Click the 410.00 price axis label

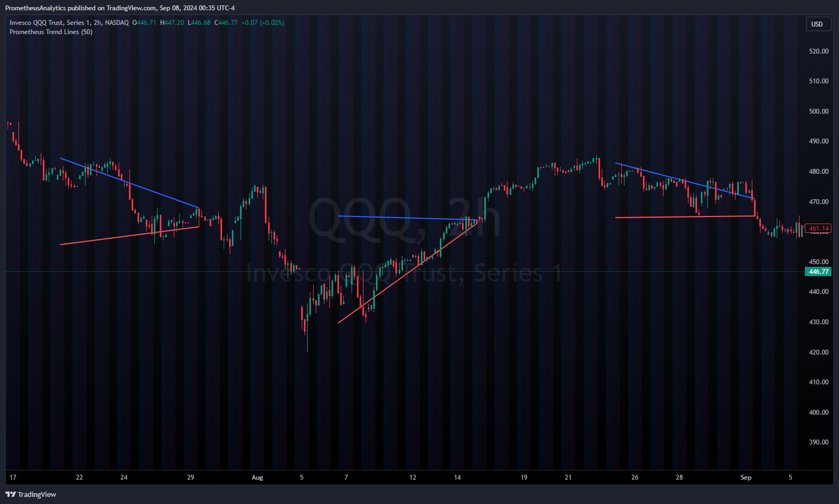tap(818, 382)
